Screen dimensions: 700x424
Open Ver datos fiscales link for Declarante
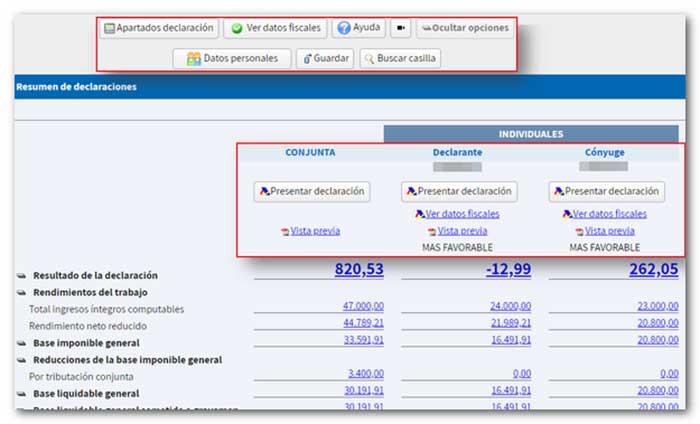click(458, 214)
